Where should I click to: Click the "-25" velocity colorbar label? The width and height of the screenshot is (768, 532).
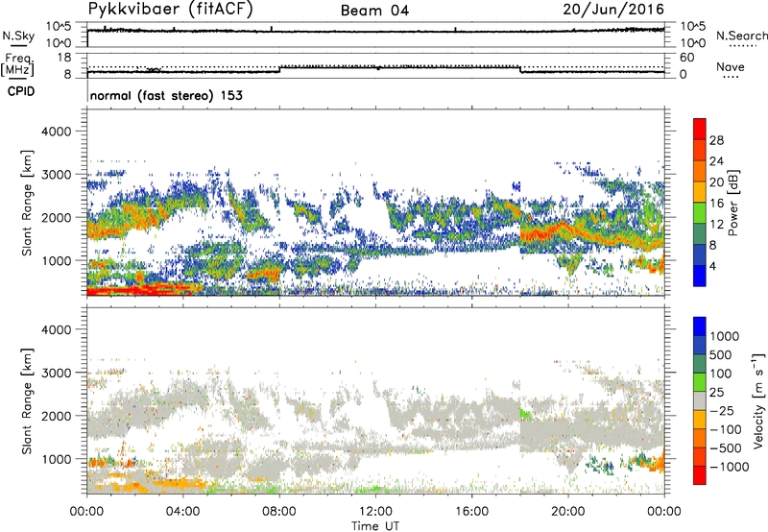click(x=721, y=411)
